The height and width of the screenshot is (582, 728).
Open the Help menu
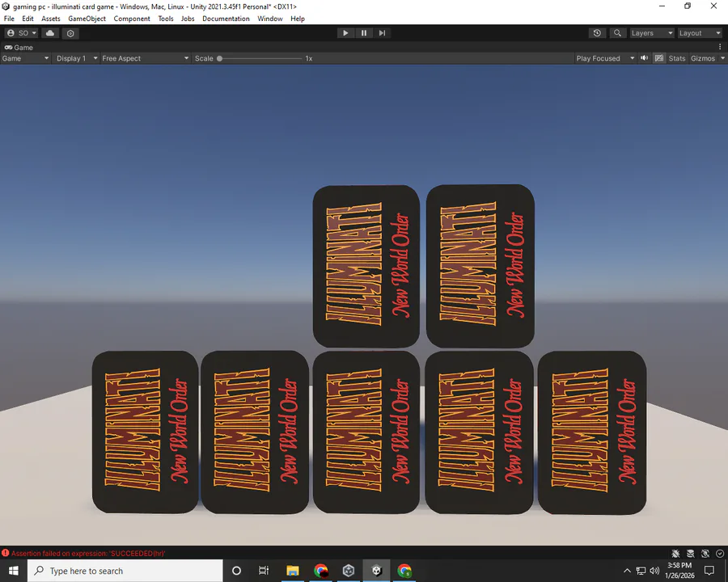pyautogui.click(x=298, y=19)
